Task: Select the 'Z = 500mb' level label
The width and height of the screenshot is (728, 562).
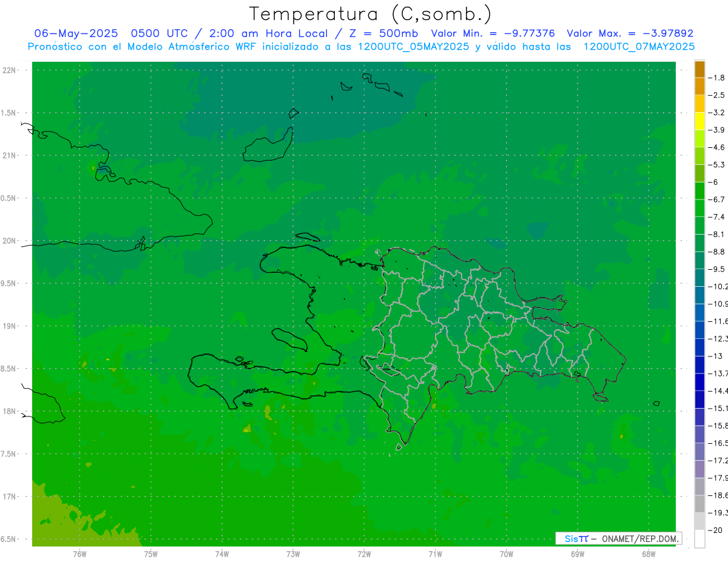Action: 381,33
